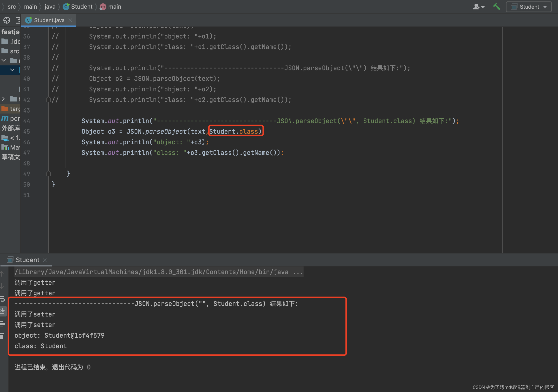Screen dimensions: 558x392
Task: Select the src folder in the project tree
Action: tap(10, 51)
